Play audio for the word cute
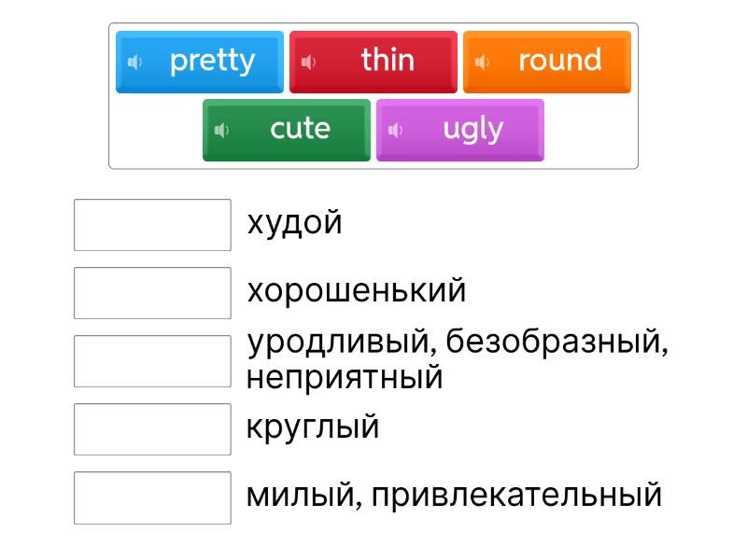This screenshot has height=560, width=747. tap(222, 131)
